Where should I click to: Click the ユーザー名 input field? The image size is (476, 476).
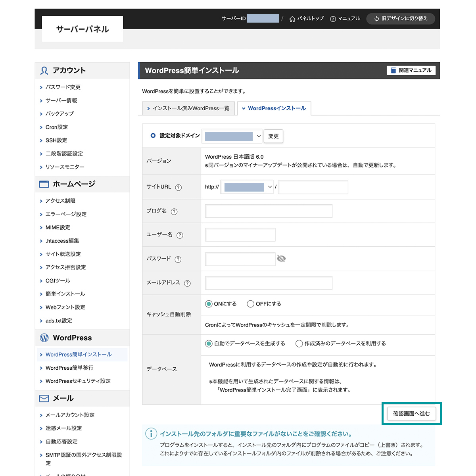(240, 235)
